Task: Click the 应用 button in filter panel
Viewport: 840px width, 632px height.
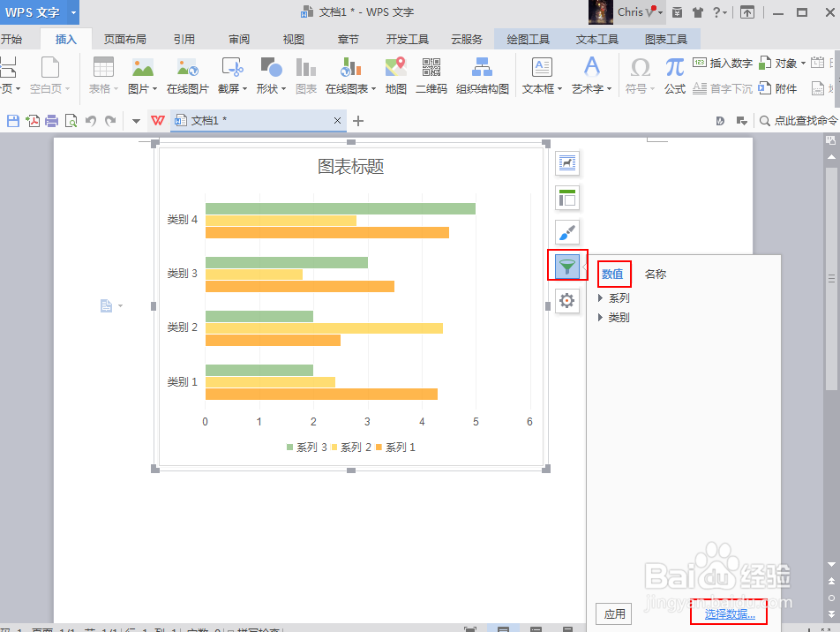Action: [x=613, y=613]
